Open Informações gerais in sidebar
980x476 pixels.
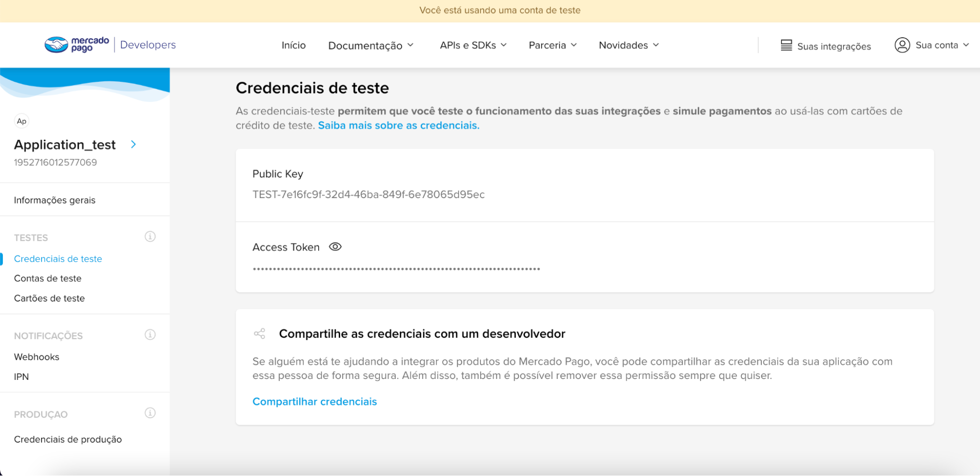point(54,200)
